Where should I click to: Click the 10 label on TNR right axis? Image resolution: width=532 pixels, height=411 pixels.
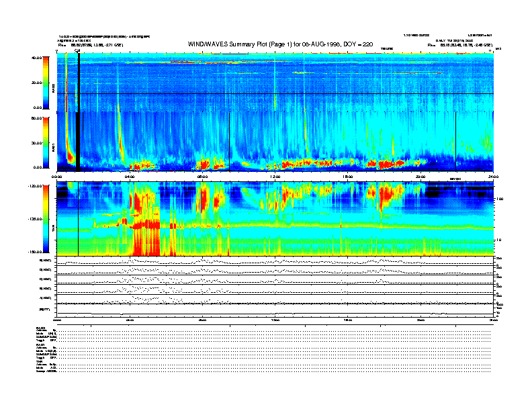point(498,240)
